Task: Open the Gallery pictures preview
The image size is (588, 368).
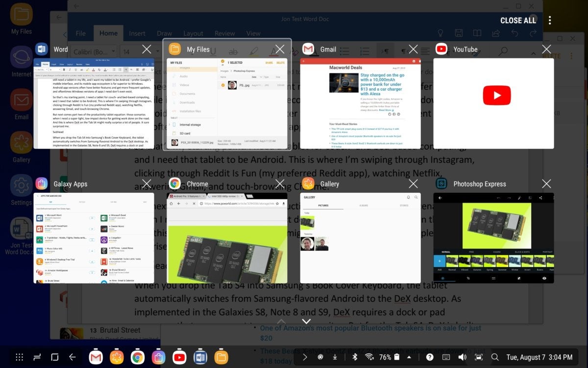Action: pyautogui.click(x=360, y=238)
